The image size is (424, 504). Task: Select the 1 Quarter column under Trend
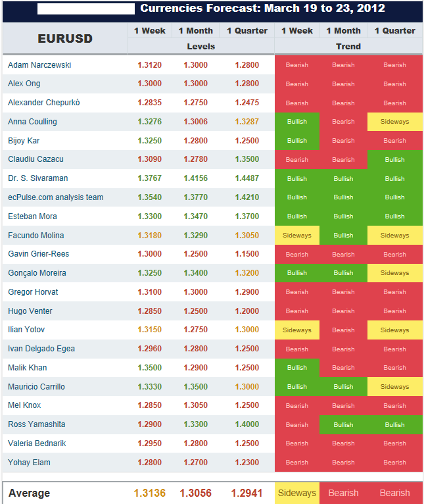click(395, 31)
